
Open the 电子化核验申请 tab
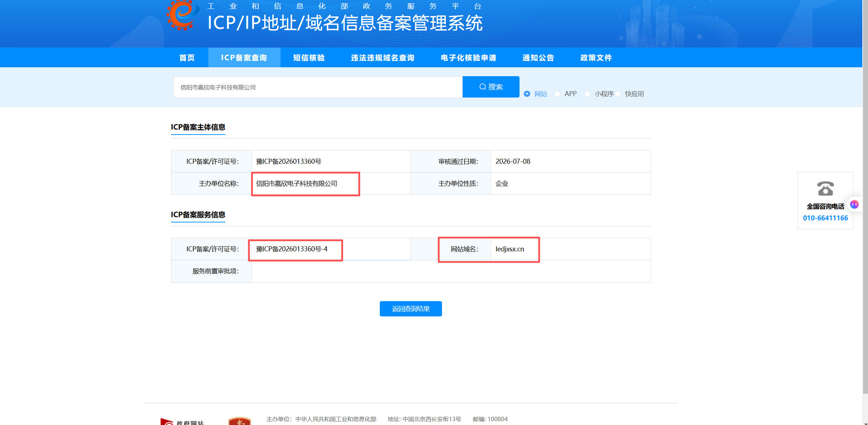468,58
